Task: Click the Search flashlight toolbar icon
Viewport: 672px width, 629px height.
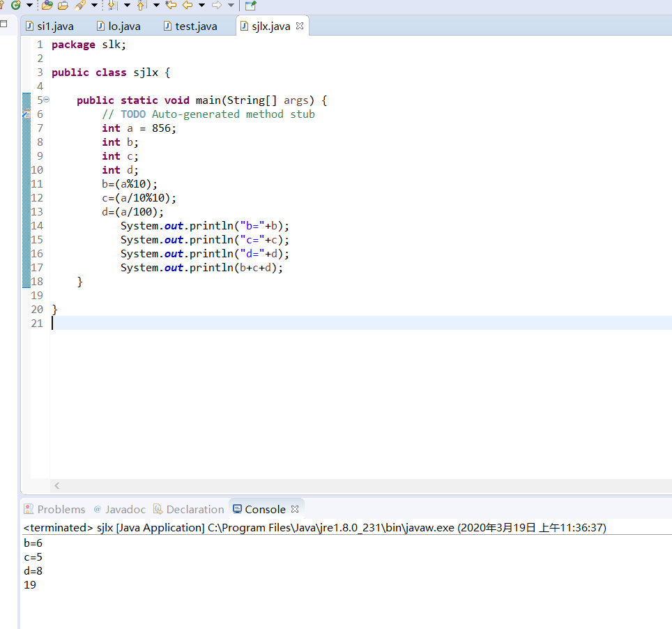Action: tap(80, 5)
